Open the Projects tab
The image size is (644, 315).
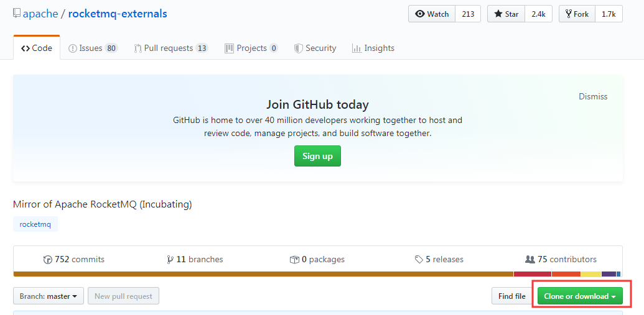click(251, 48)
